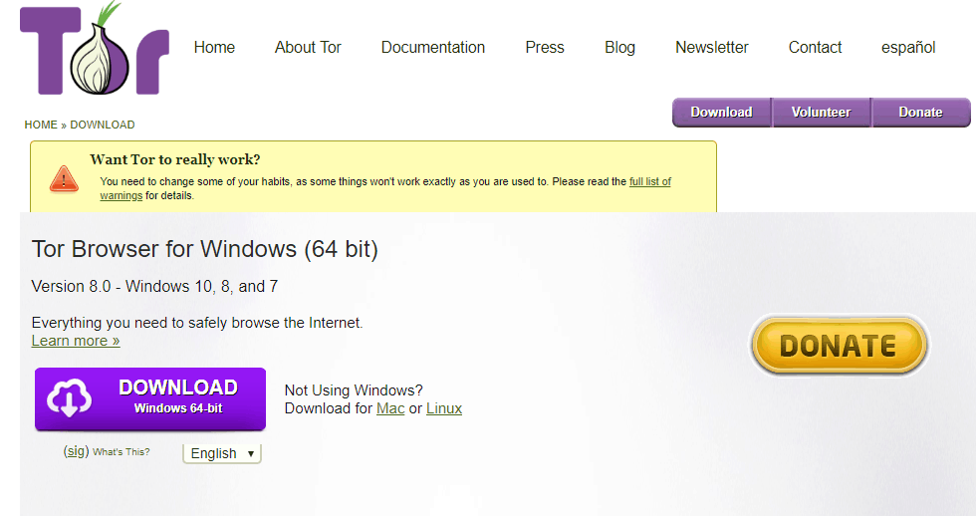The height and width of the screenshot is (516, 980).
Task: Open the About Tor page
Action: [x=308, y=48]
